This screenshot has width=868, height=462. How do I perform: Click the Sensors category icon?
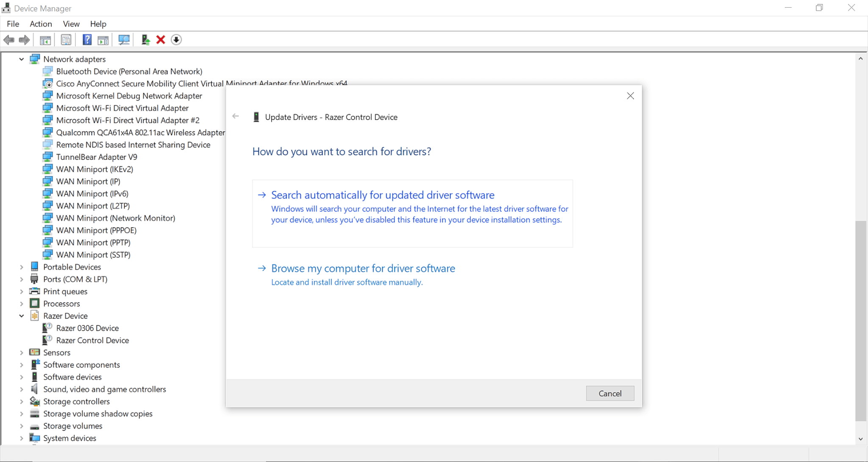pyautogui.click(x=34, y=353)
